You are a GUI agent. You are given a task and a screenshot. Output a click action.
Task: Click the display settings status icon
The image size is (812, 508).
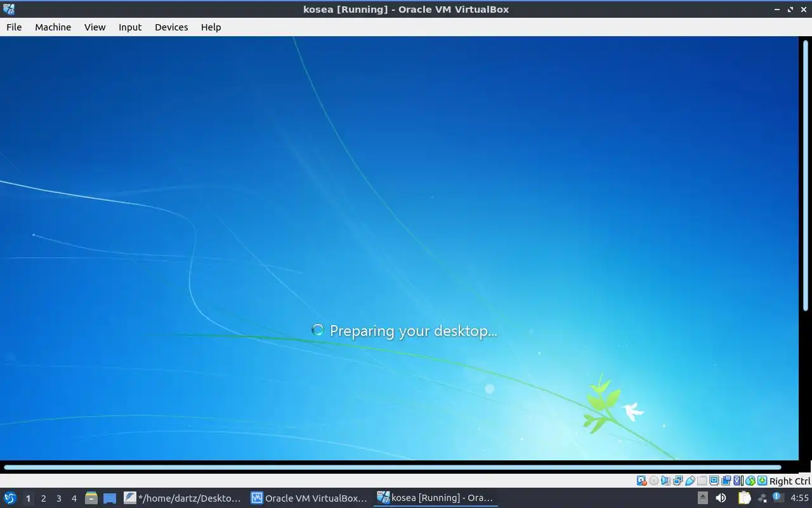(x=714, y=481)
